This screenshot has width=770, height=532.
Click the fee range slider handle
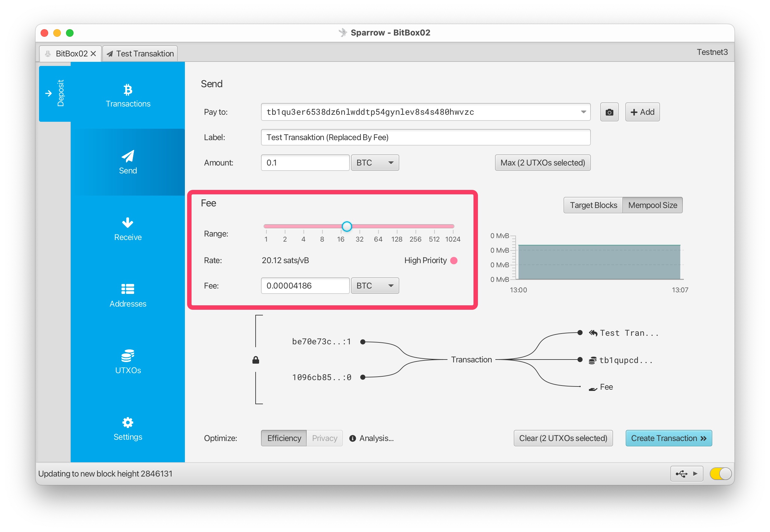coord(347,226)
